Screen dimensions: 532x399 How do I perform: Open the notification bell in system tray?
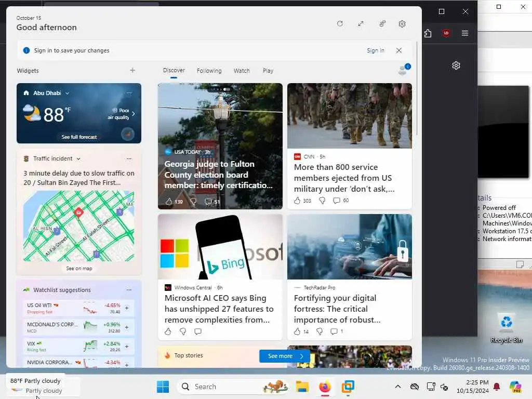(x=497, y=387)
